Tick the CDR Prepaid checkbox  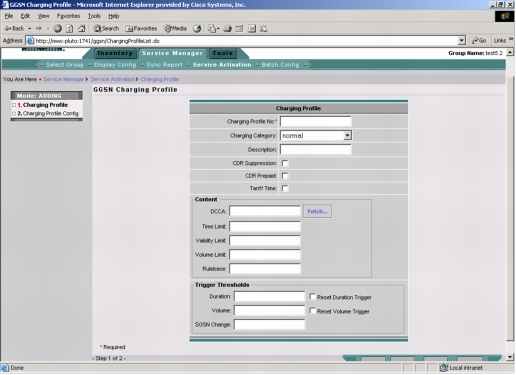coord(285,176)
